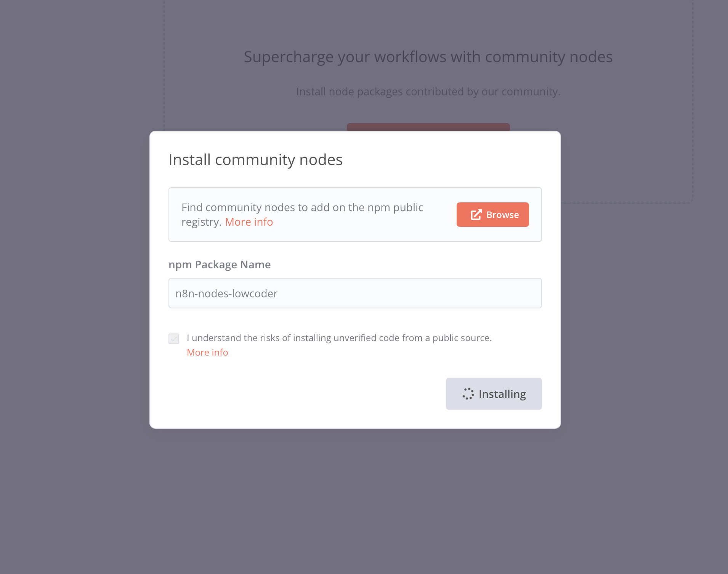Viewport: 728px width, 574px height.
Task: Click the 'Install community nodes' dialog title
Action: coord(255,160)
